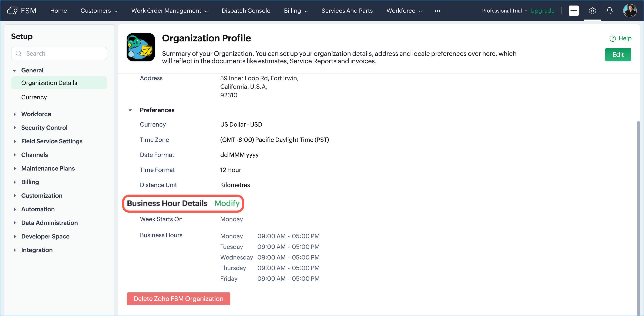The image size is (644, 316).
Task: Open the more options ellipsis menu
Action: pyautogui.click(x=437, y=11)
